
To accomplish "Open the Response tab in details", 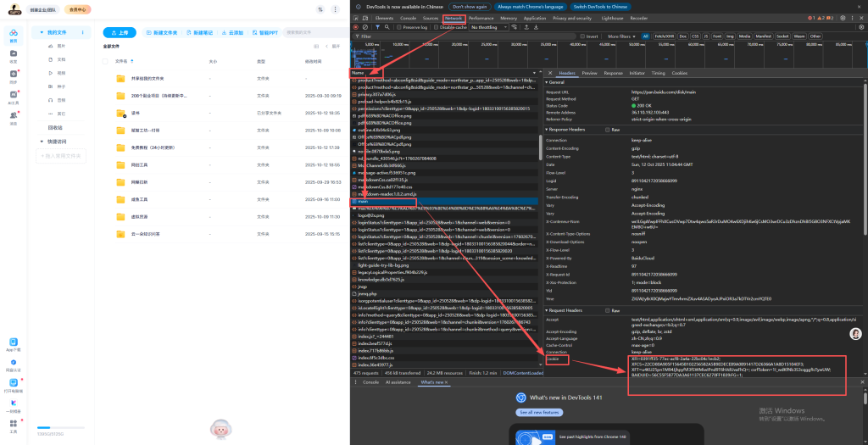I will 613,73.
